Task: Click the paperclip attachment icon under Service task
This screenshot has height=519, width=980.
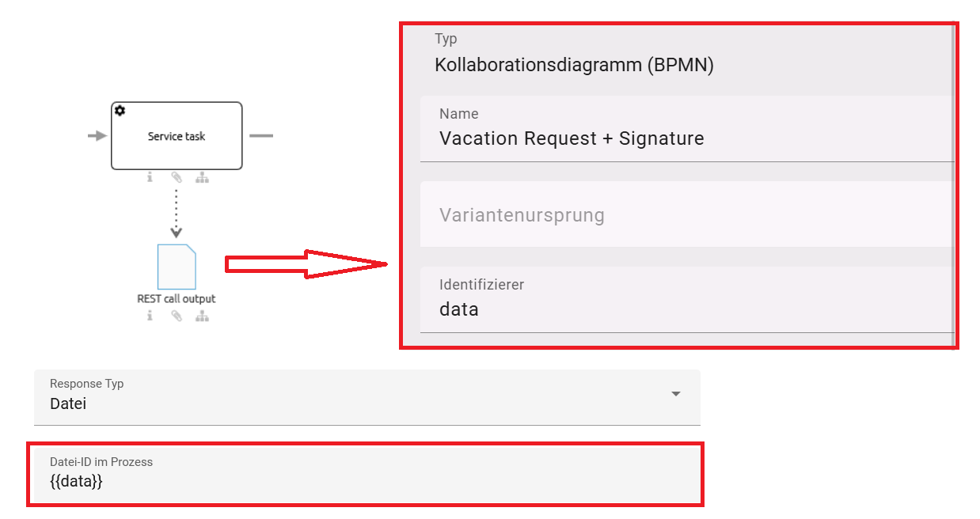Action: [x=176, y=177]
